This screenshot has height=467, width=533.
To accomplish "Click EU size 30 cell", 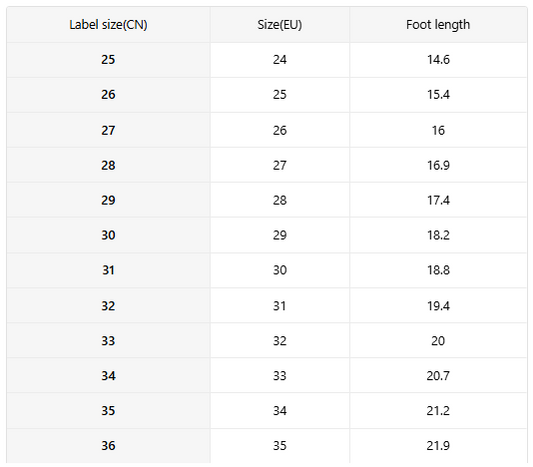I will (x=280, y=270).
